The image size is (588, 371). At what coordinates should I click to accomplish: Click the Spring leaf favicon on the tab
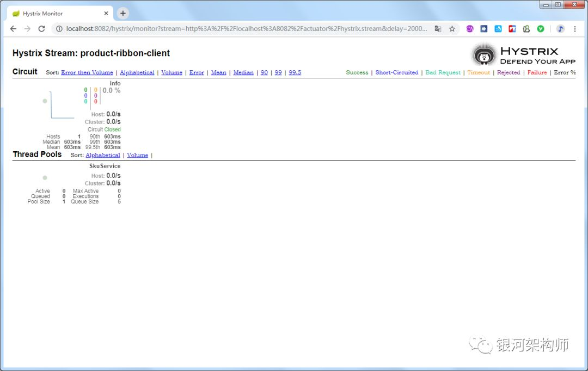click(16, 14)
